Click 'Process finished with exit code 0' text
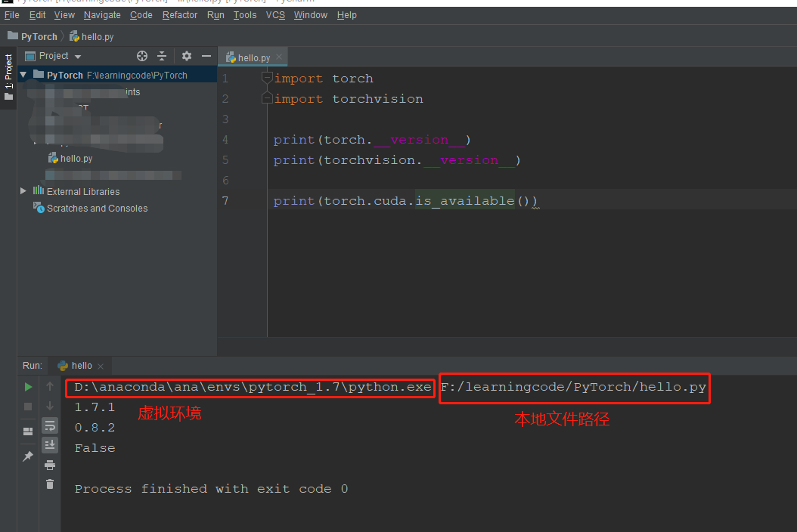Screen dimensions: 797x532 pos(211,489)
